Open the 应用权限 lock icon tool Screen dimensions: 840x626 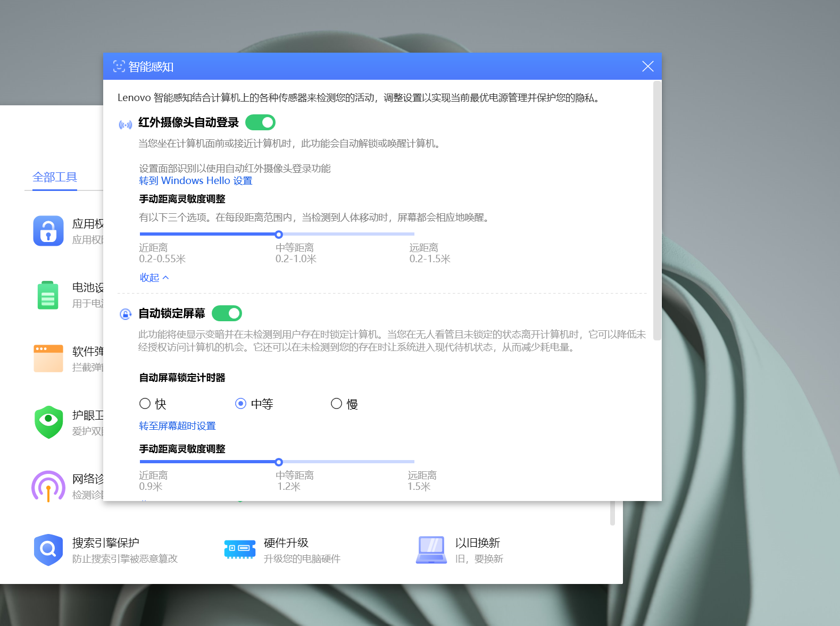[x=48, y=231]
